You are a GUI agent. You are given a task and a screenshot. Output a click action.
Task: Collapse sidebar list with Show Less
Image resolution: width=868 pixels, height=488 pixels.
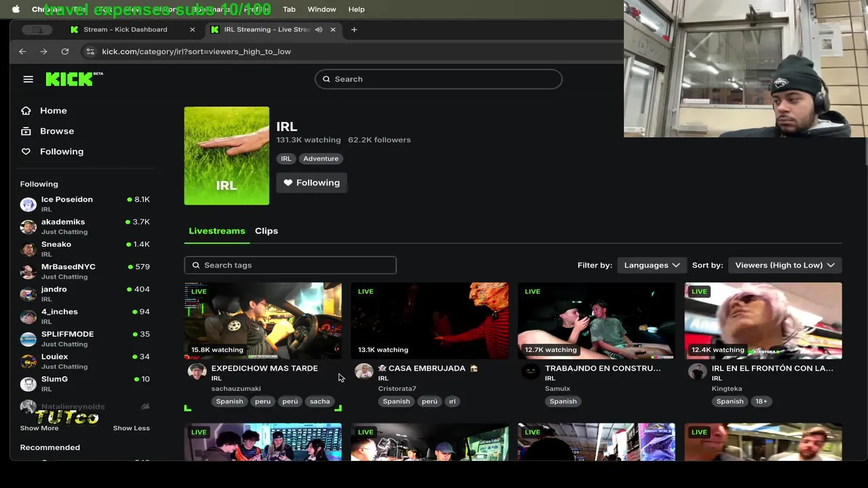coord(131,428)
